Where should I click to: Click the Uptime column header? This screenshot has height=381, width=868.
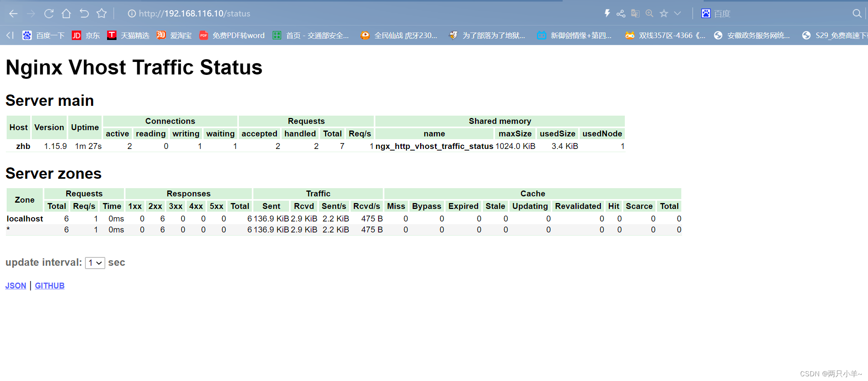click(x=85, y=127)
